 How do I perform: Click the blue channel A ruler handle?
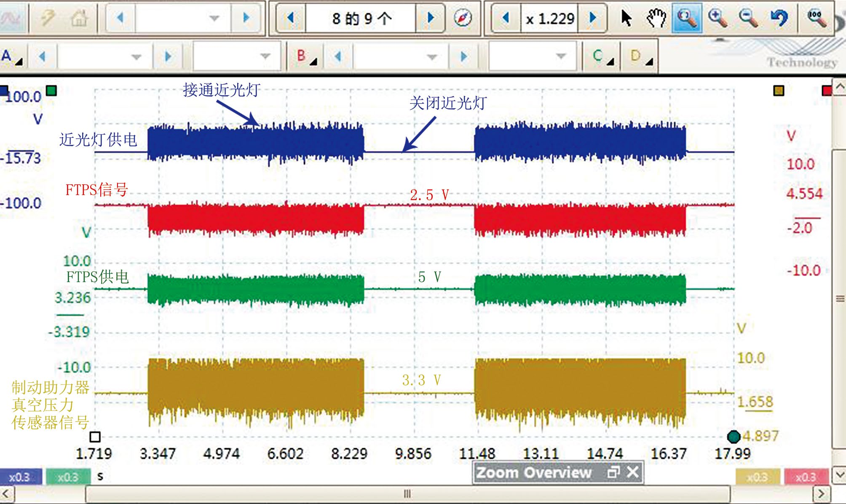3,91
